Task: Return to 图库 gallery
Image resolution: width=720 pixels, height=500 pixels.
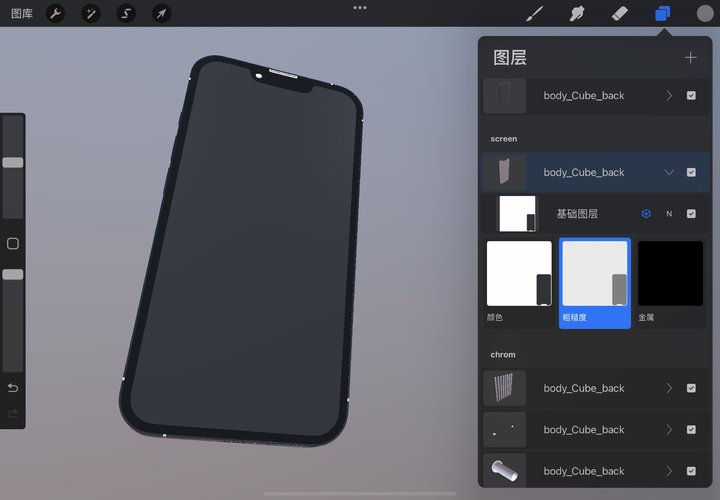Action: (22, 13)
